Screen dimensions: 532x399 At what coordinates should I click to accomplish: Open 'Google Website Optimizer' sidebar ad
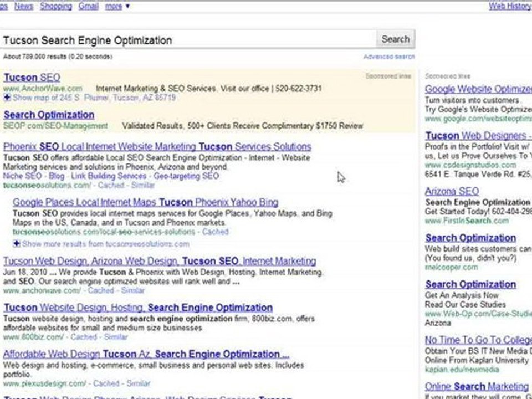point(478,89)
